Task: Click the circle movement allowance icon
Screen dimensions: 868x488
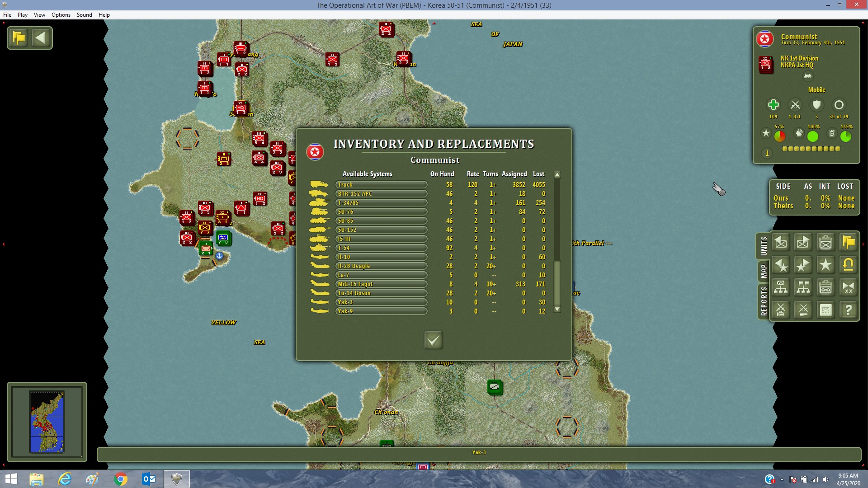Action: tap(839, 105)
